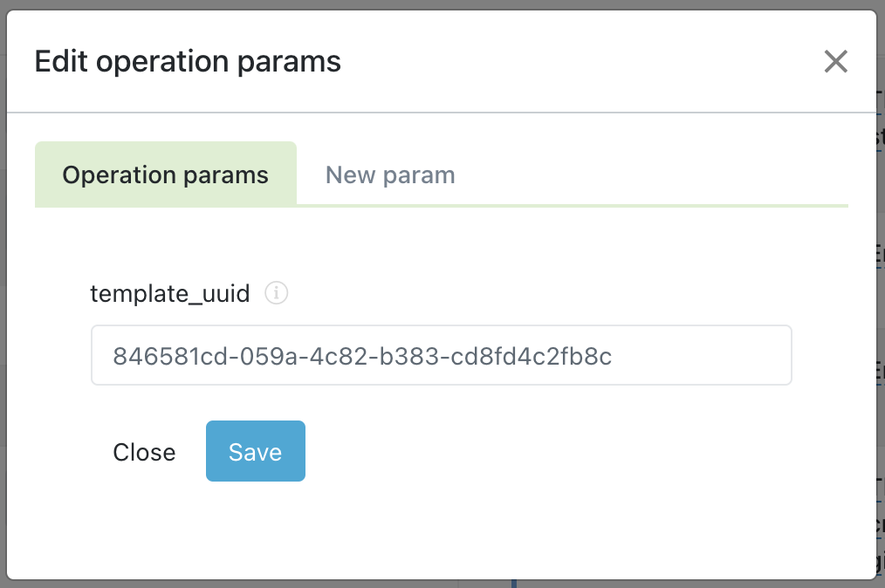The width and height of the screenshot is (885, 588).
Task: Click blank dialog area below Save button
Action: (442, 530)
